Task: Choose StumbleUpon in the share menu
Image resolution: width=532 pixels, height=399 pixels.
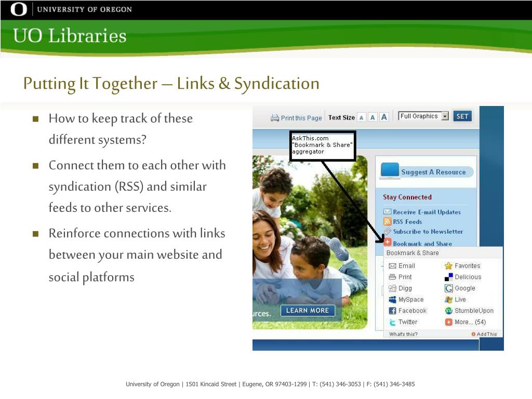Action: [x=474, y=311]
